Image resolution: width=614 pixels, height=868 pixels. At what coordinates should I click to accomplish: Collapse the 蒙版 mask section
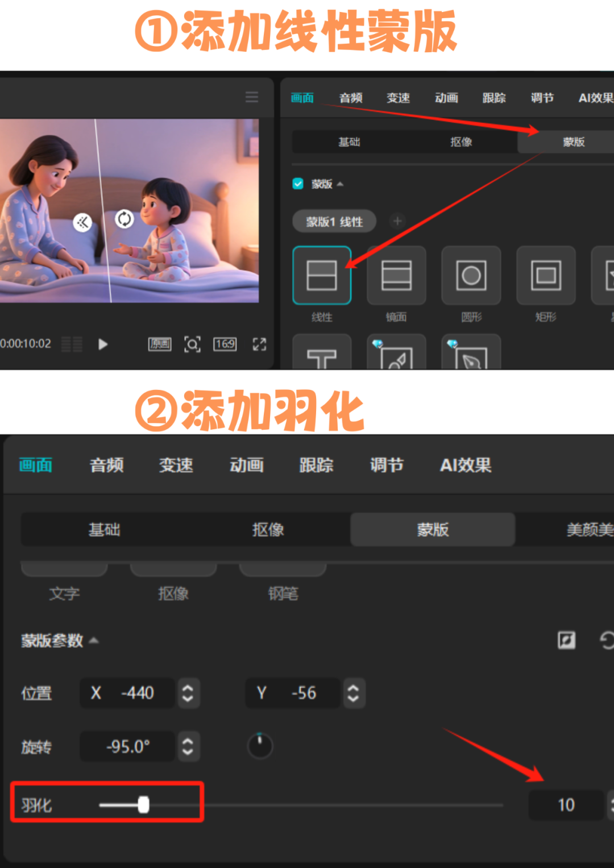point(340,184)
